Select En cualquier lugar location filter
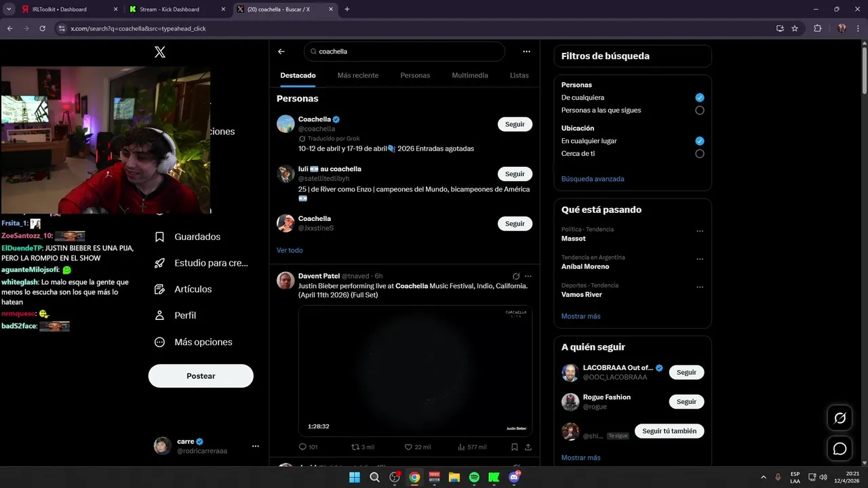Screen dimensions: 868x488 point(700,141)
